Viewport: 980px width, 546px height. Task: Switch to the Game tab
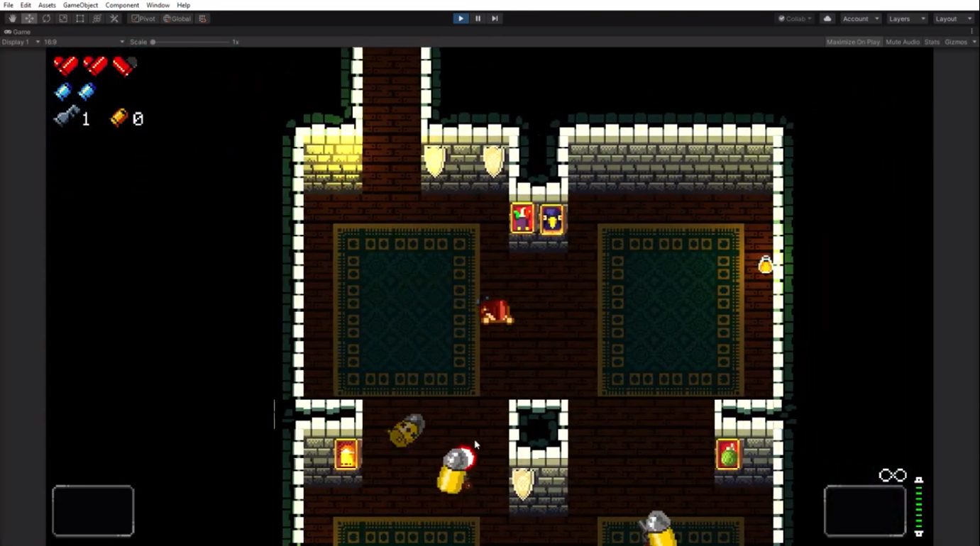(18, 32)
